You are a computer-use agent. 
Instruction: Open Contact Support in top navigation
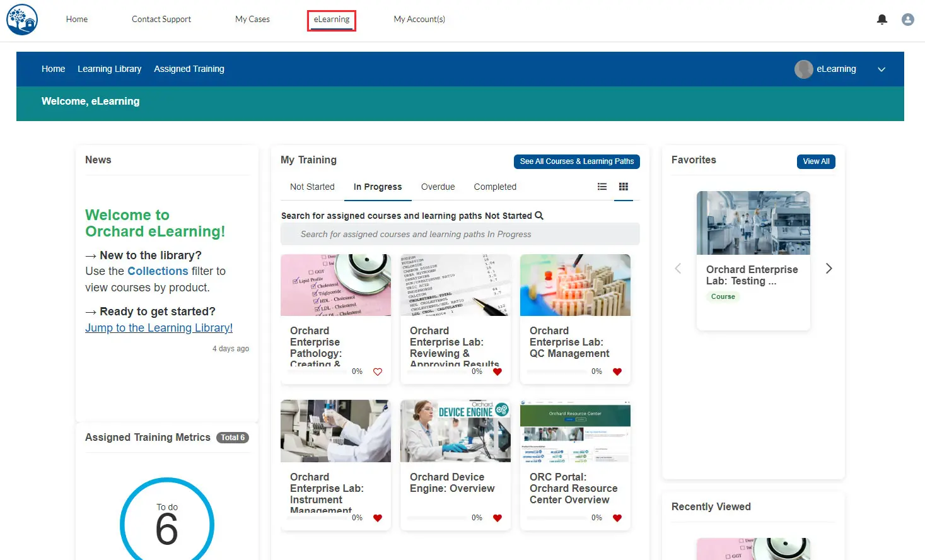click(x=161, y=20)
